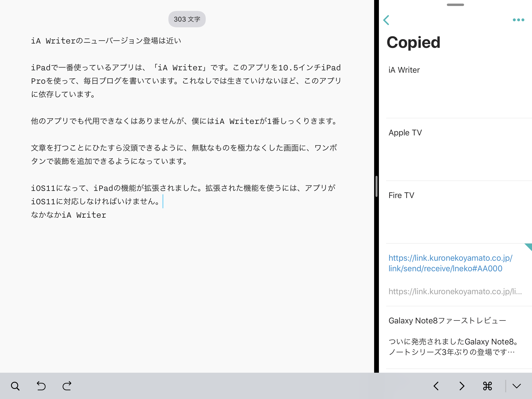Tap the Copied list title
This screenshot has height=399, width=532.
pos(413,42)
